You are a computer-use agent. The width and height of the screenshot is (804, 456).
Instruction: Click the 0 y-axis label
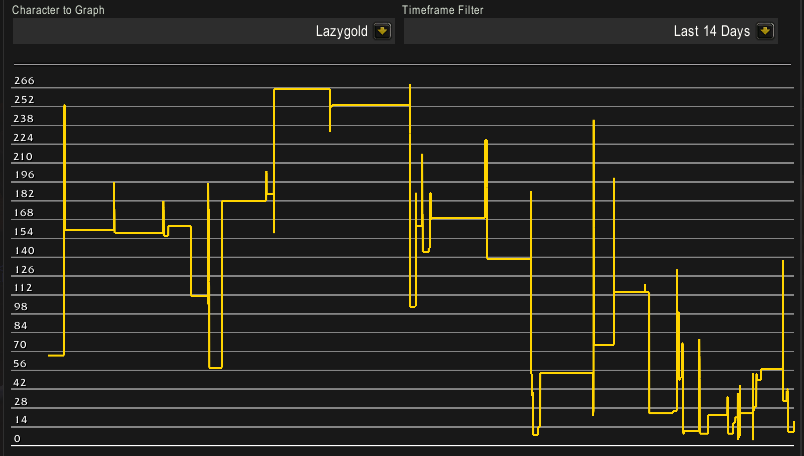coord(17,439)
